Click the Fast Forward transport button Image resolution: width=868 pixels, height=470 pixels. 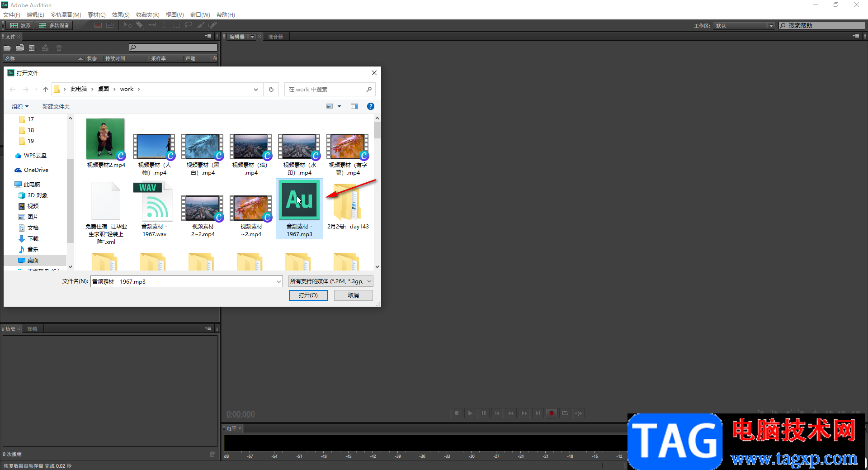pos(524,413)
